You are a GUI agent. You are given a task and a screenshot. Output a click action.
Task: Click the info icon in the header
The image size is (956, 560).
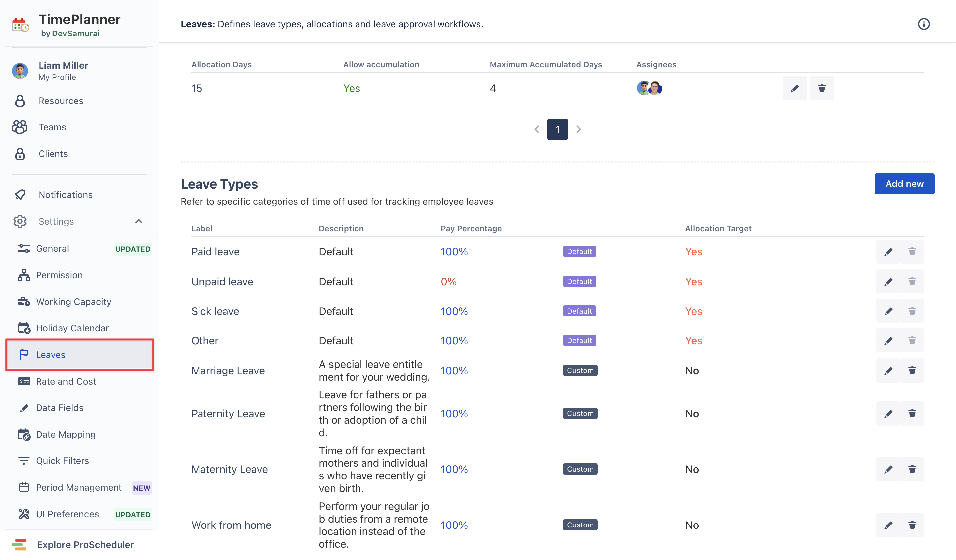[x=923, y=24]
